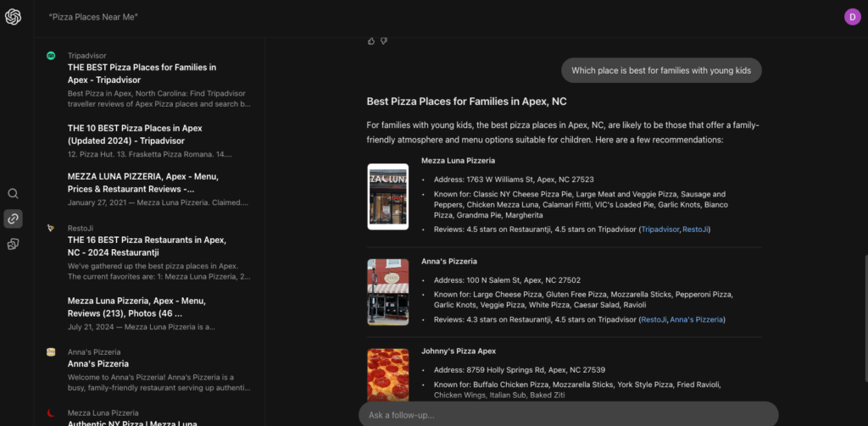
Task: Open 'THE 10 BEST Pizza Places in Apex' result
Action: pos(135,135)
